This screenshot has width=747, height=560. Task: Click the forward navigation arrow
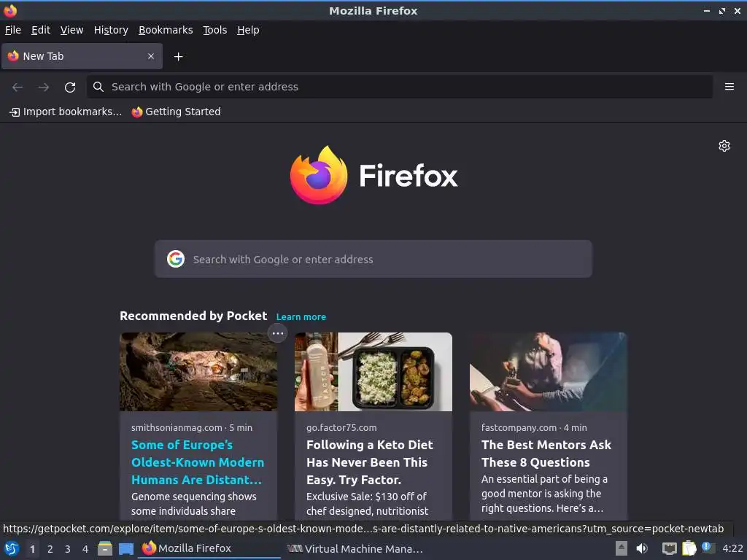pyautogui.click(x=44, y=87)
